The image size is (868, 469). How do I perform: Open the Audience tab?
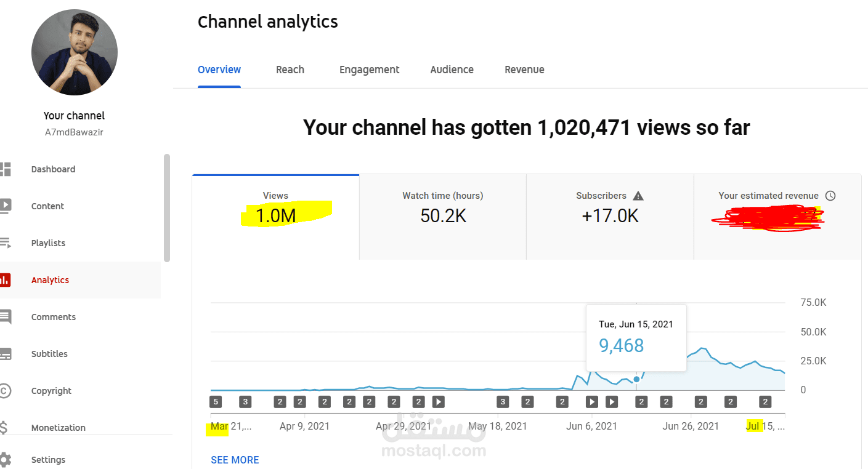[x=452, y=70]
